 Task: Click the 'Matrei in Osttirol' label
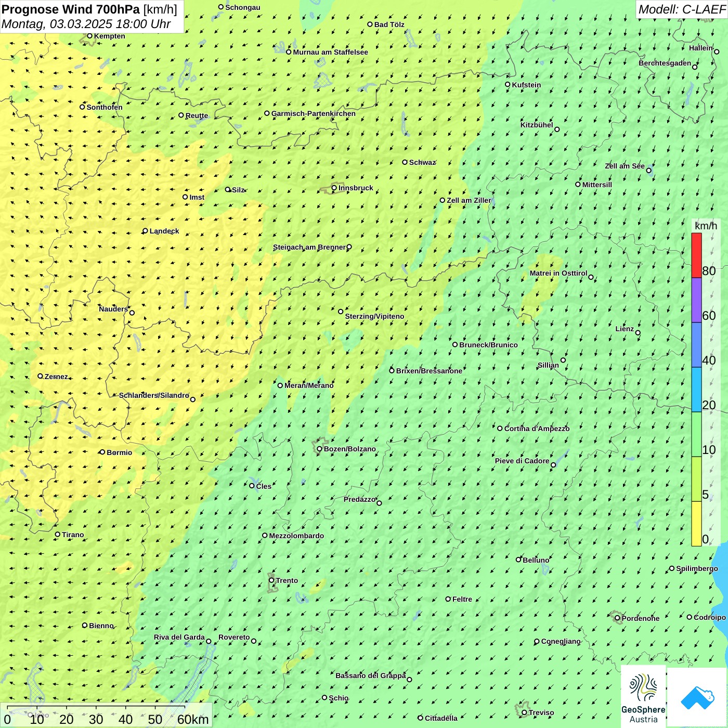tap(558, 273)
